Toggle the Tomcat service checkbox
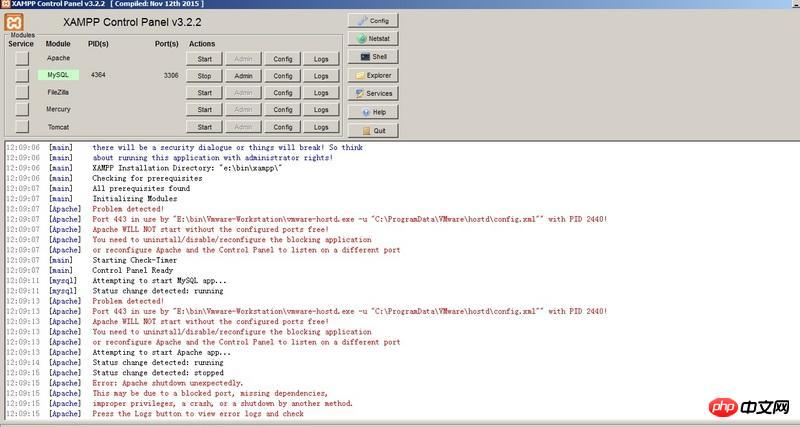 tap(22, 127)
